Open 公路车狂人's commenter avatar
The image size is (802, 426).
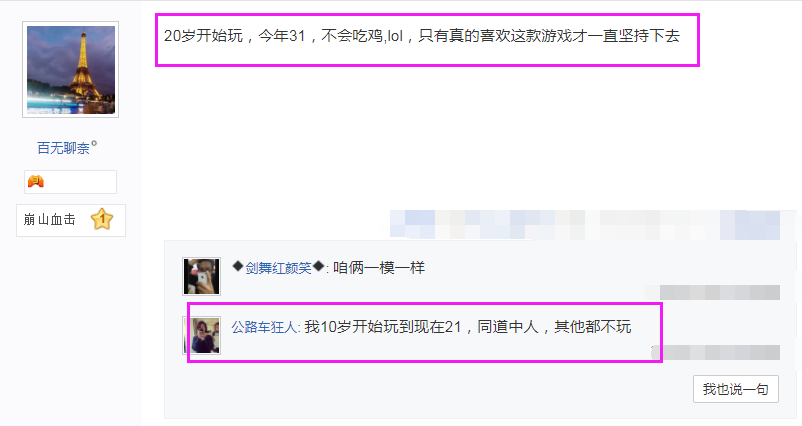(202, 335)
